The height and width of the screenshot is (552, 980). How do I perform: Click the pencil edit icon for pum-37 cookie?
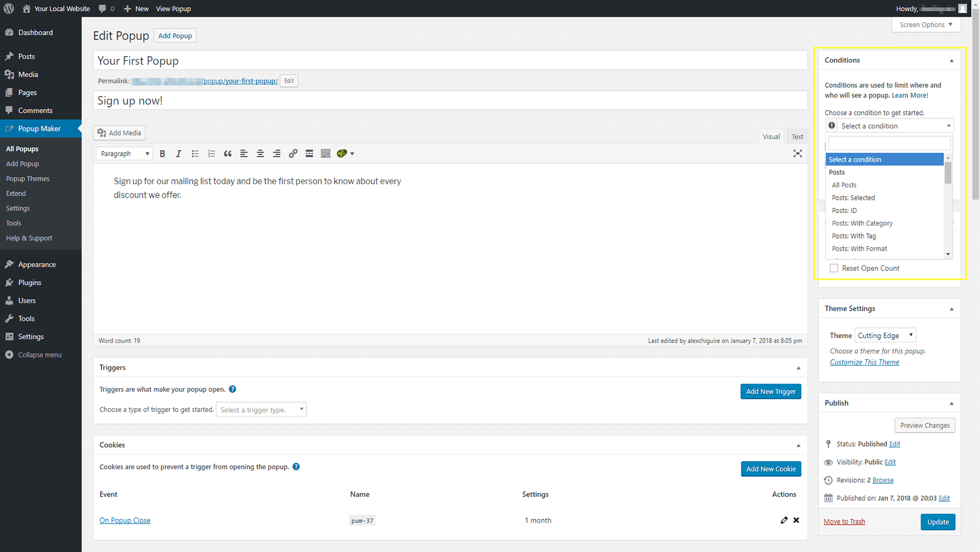[x=783, y=520]
